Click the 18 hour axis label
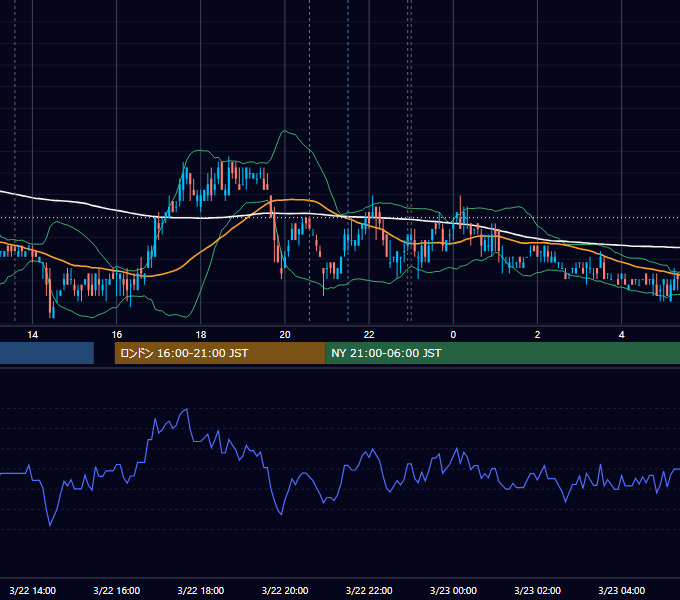 [201, 335]
